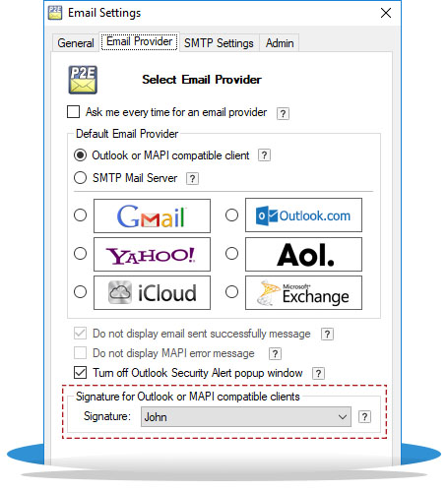The height and width of the screenshot is (491, 448).
Task: Select Outlook or MAPI compatible client option
Action: (x=80, y=155)
